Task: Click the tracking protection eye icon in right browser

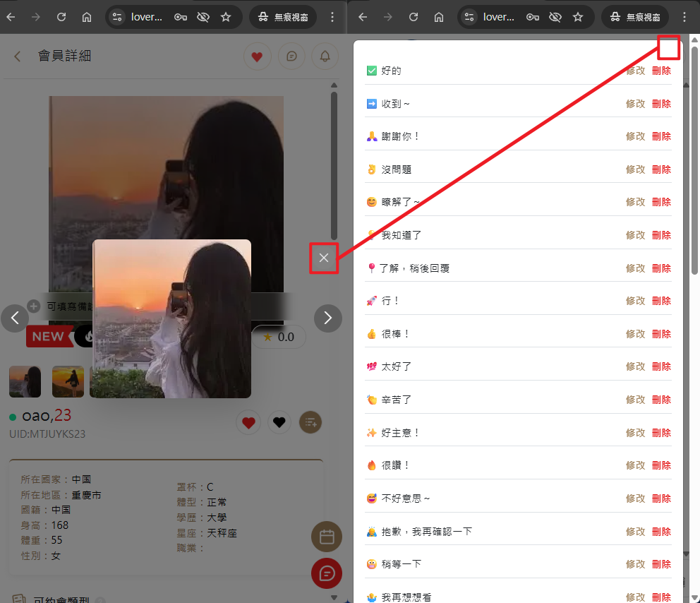Action: (x=555, y=17)
